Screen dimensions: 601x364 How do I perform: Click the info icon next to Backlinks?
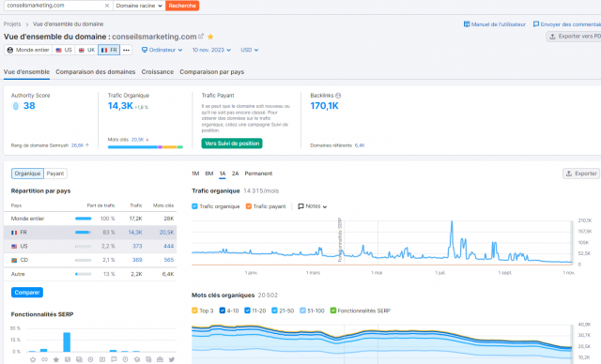pos(338,96)
